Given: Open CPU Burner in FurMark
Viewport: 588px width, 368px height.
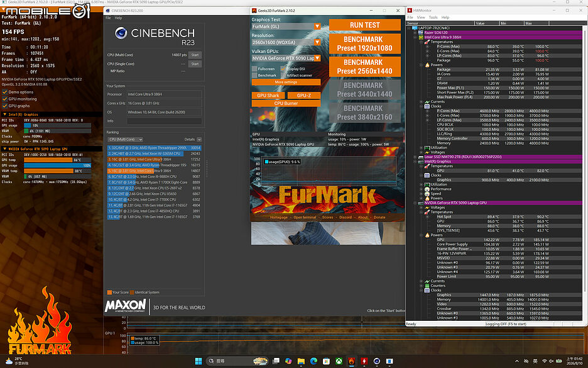Looking at the screenshot, I should pos(286,103).
